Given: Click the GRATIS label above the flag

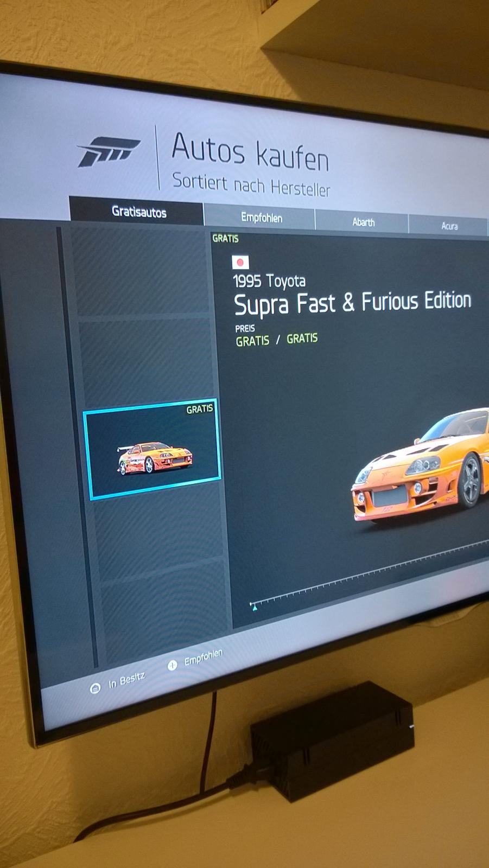Looking at the screenshot, I should coord(225,238).
